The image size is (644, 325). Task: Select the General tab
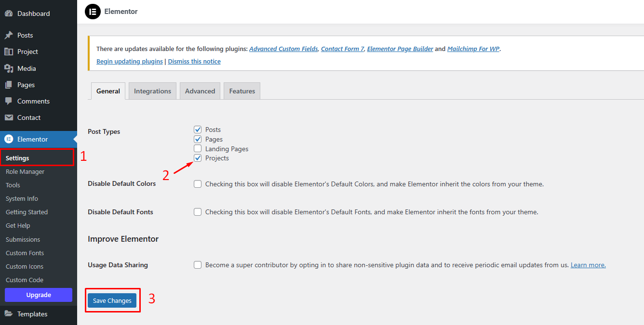pos(108,91)
